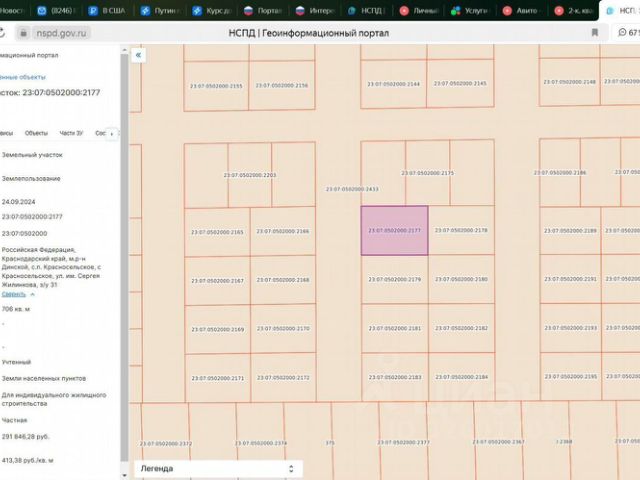
Task: Click the panel scrollbar up arrow
Action: tap(124, 50)
